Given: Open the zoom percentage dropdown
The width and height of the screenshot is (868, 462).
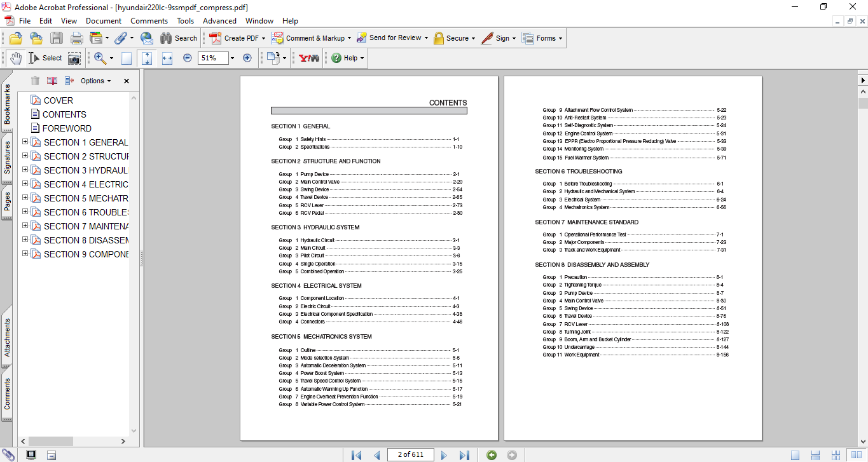Looking at the screenshot, I should [232, 58].
